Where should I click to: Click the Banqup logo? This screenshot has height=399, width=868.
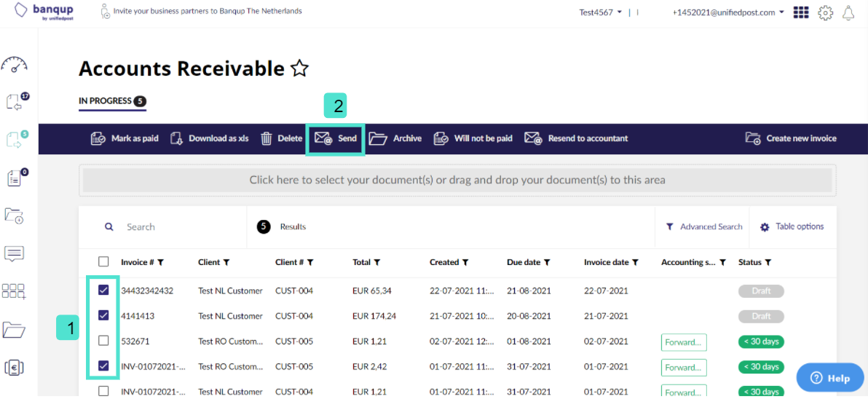point(43,11)
